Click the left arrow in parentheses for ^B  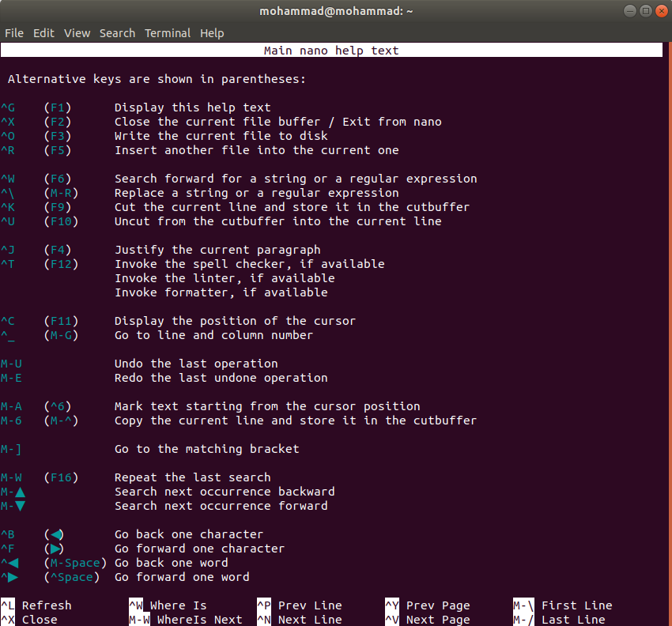[55, 534]
